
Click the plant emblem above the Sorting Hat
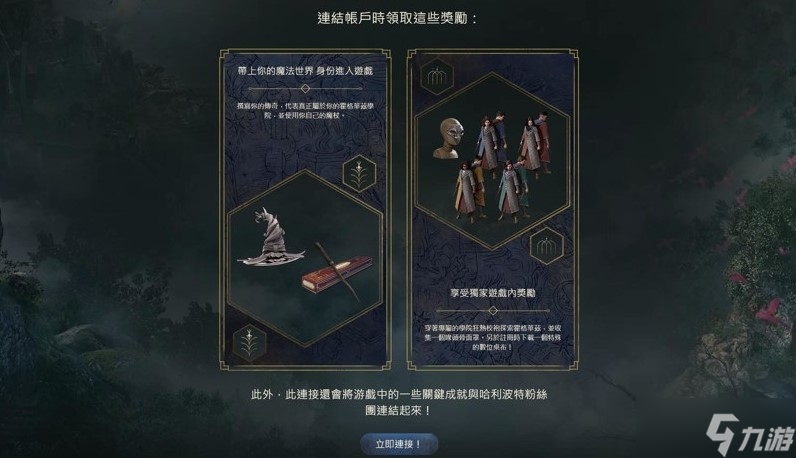(359, 173)
